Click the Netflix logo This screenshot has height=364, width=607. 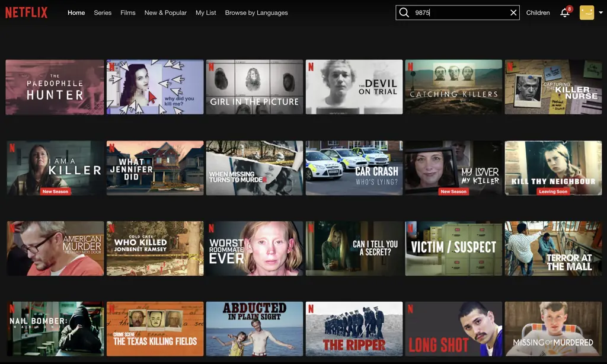click(x=27, y=12)
